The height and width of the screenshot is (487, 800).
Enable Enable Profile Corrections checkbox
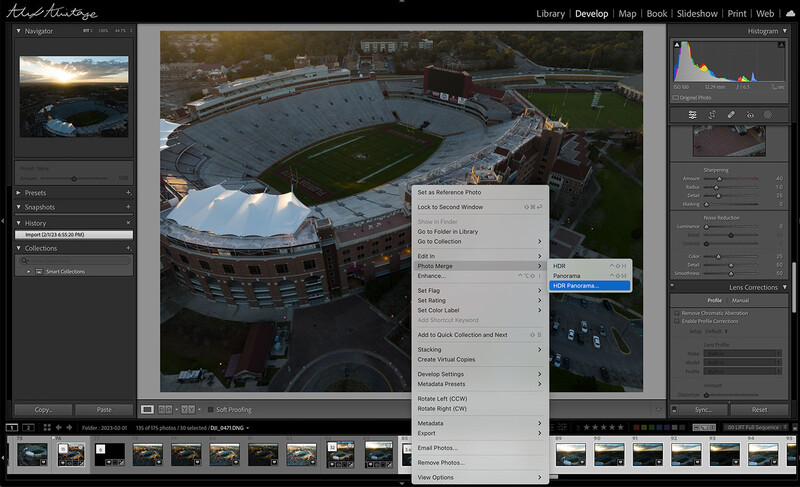pyautogui.click(x=677, y=321)
